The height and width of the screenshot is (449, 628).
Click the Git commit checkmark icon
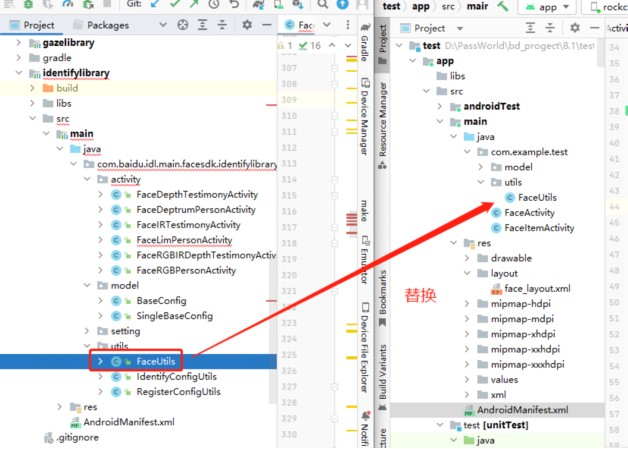pyautogui.click(x=175, y=4)
